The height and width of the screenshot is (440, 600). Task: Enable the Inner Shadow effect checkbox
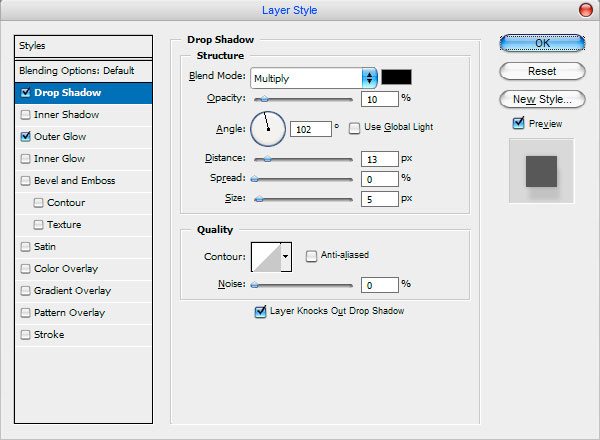tap(25, 115)
